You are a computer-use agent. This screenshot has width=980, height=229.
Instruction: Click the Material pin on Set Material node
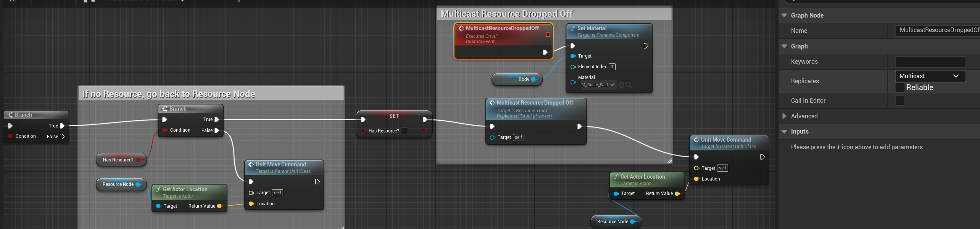point(573,82)
